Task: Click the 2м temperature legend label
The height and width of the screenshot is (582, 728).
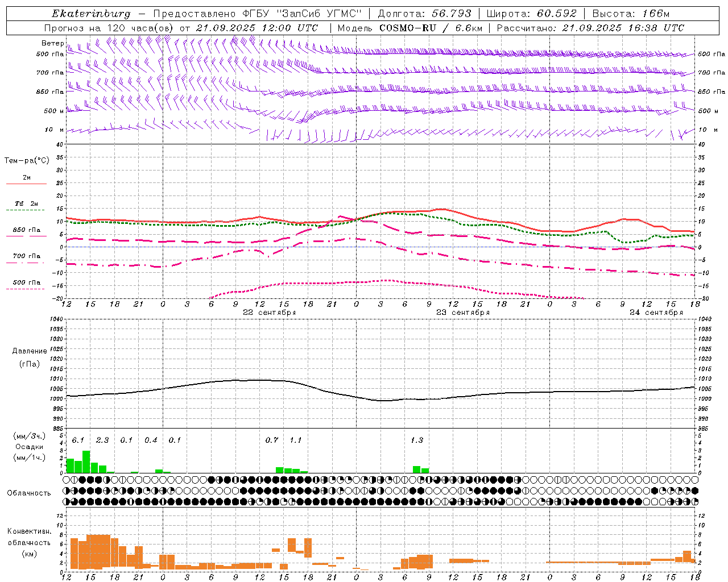Action: [27, 177]
